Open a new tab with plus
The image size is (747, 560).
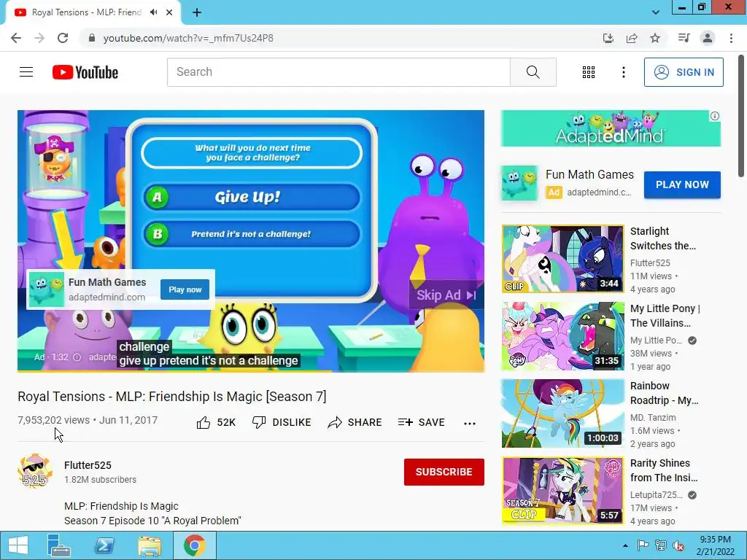[197, 12]
